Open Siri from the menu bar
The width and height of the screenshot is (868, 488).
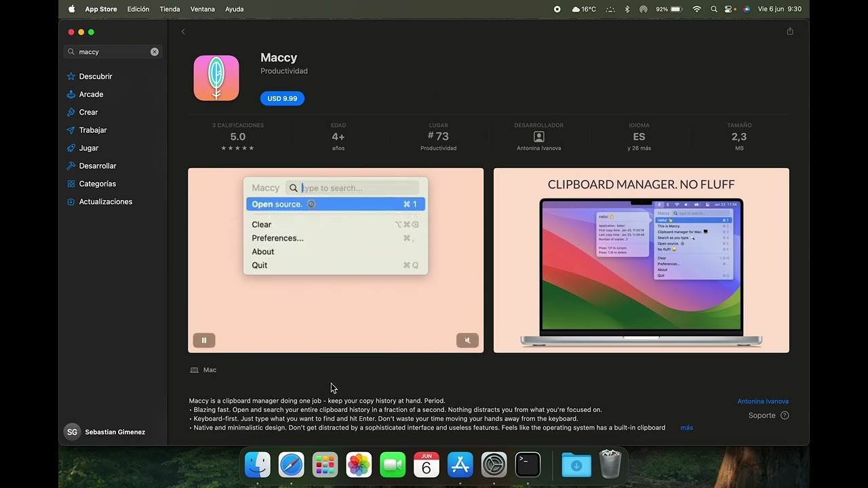[x=747, y=9]
